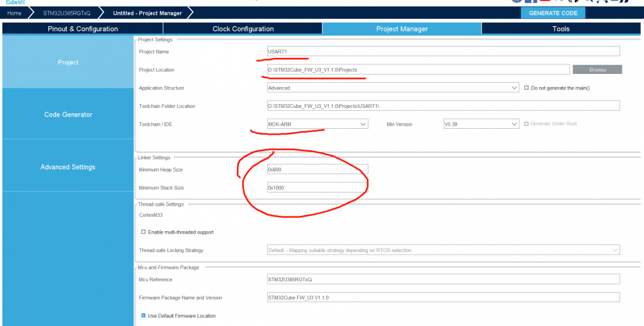The height and width of the screenshot is (326, 644).
Task: Enable multi-threaded support checkbox
Action: [143, 232]
